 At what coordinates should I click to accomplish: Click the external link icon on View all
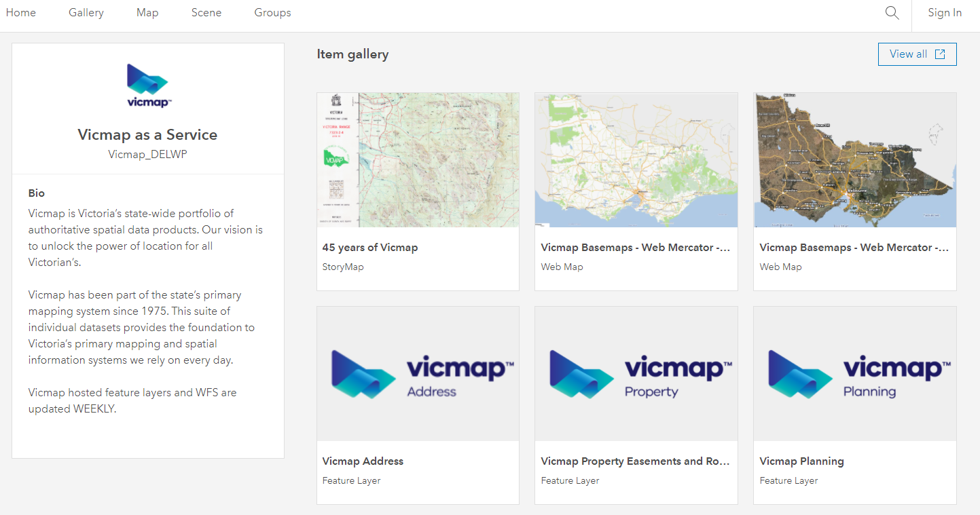pyautogui.click(x=940, y=54)
